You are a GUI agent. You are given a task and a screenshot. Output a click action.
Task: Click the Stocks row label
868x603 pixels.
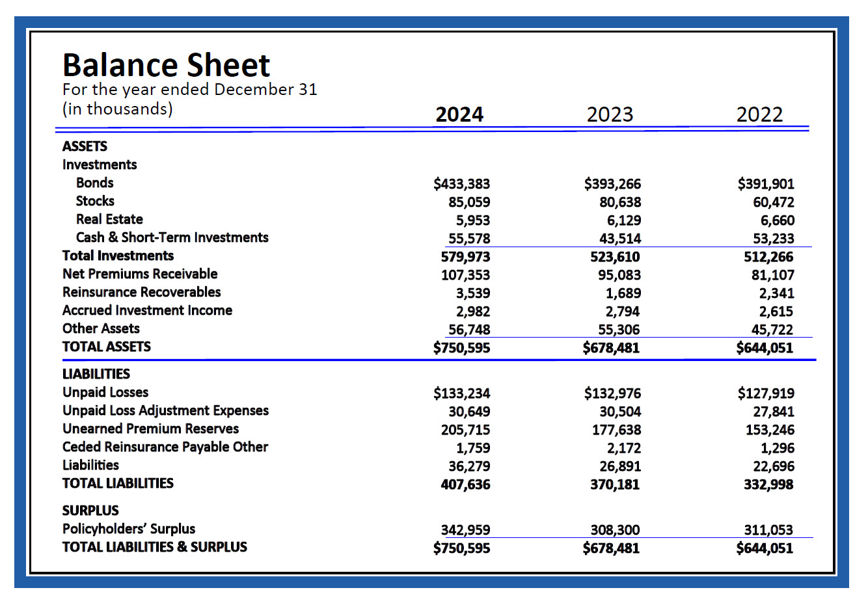click(x=95, y=201)
